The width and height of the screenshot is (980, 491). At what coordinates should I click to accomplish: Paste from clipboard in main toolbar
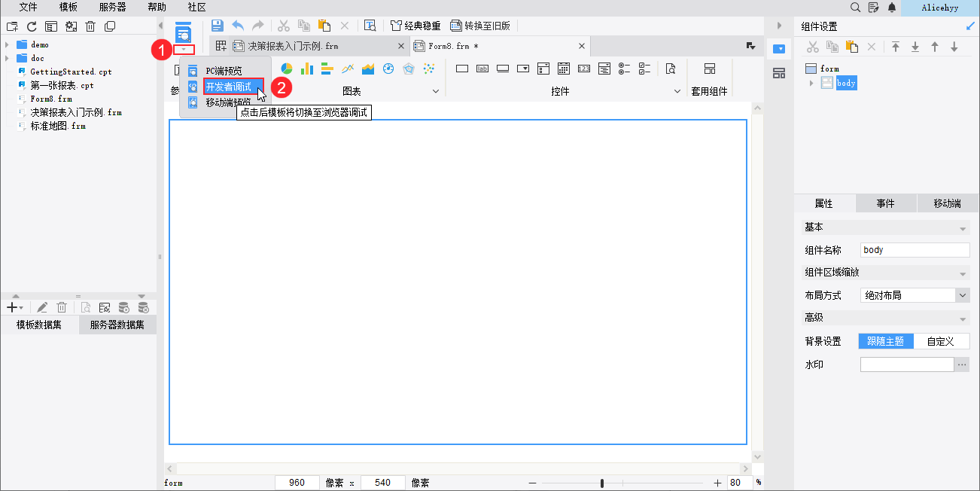324,25
